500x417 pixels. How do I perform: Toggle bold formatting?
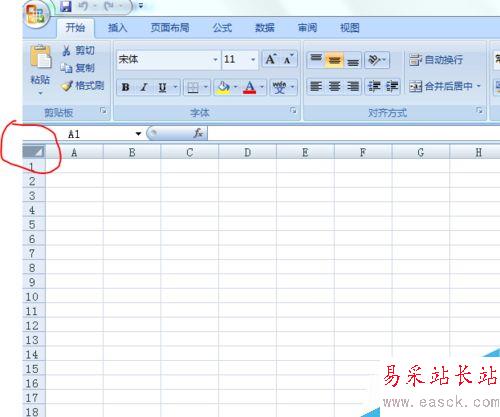coord(126,87)
